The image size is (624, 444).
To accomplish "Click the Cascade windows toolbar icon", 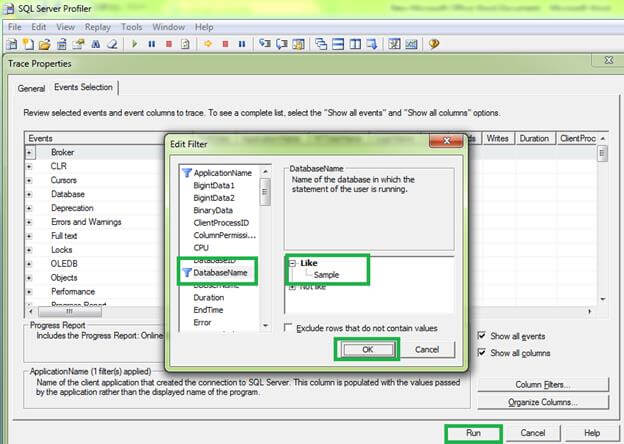I will click(x=321, y=44).
